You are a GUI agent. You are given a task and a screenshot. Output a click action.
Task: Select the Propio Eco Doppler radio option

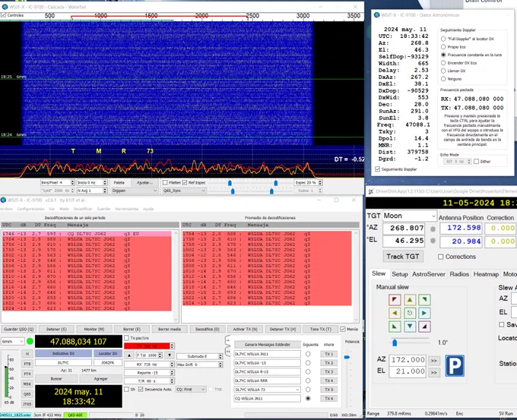[443, 47]
